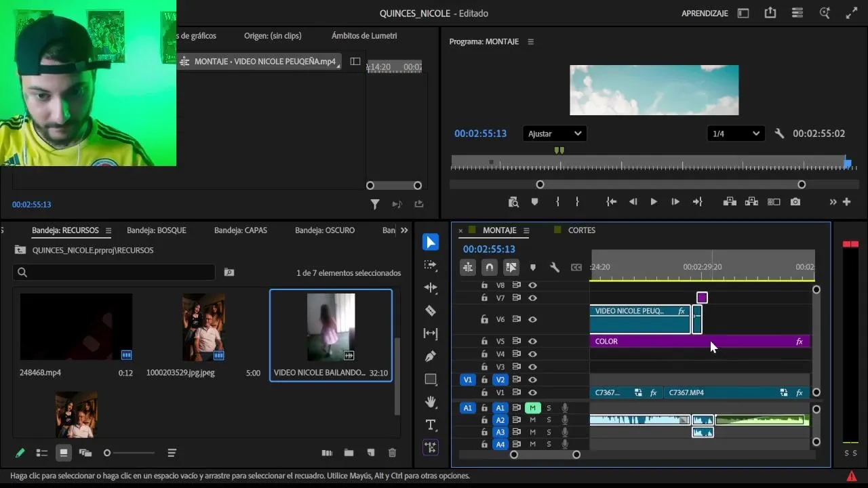Click the Export Frame camera icon

(x=795, y=202)
